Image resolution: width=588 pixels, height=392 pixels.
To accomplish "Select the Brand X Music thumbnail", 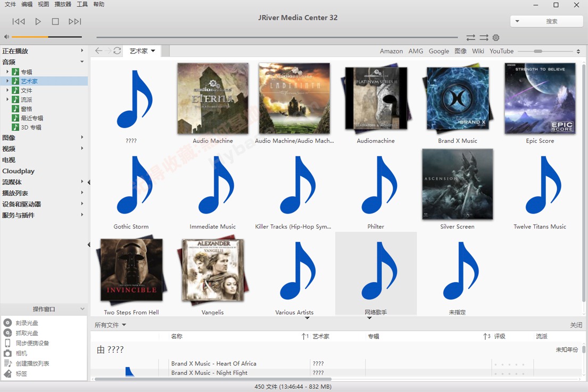I will pyautogui.click(x=457, y=99).
